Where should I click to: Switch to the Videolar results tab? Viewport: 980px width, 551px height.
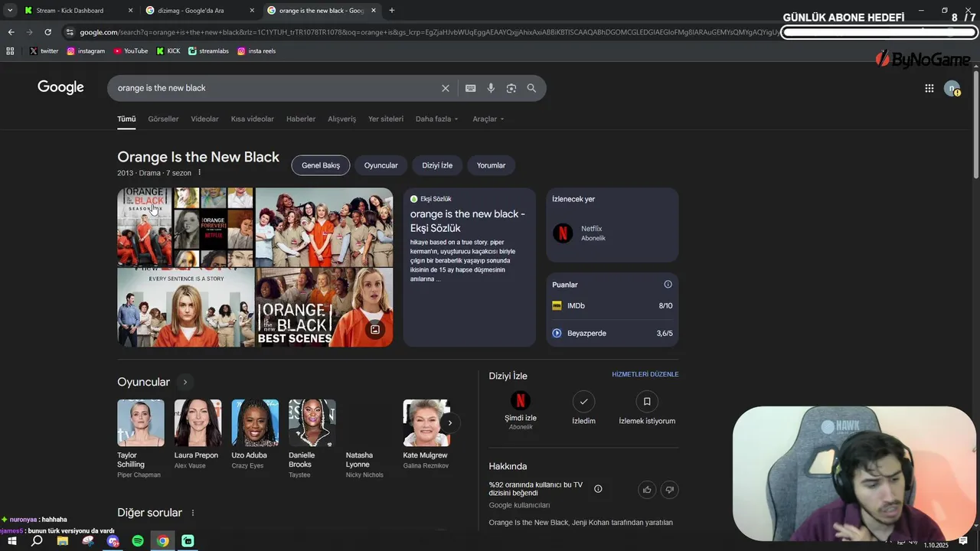tap(204, 119)
